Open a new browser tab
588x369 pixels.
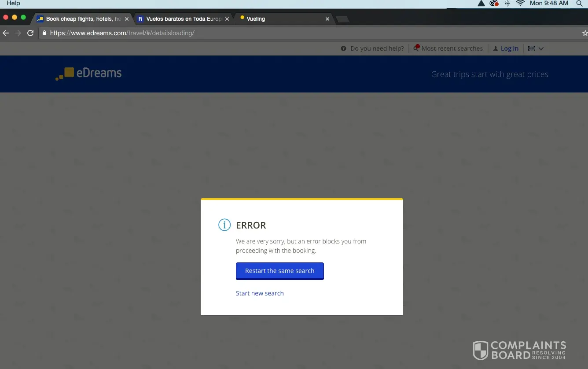tap(342, 19)
